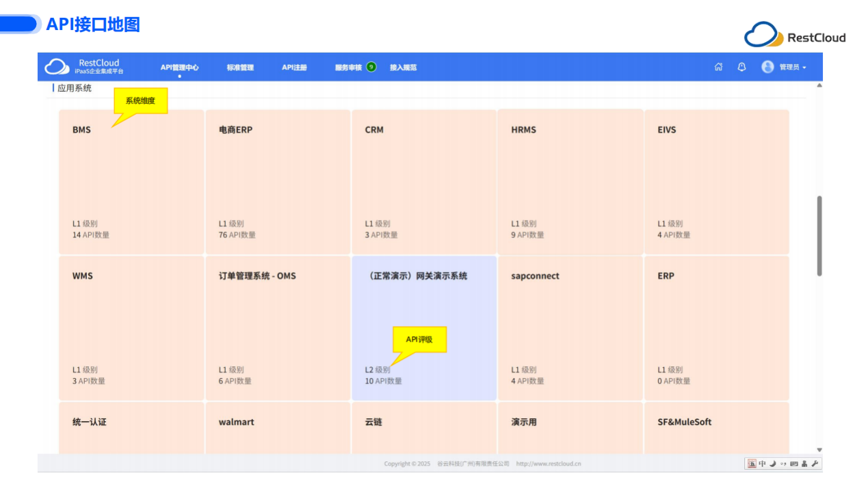Click 'L1 级别' in WMS card
This screenshot has height=484, width=868.
click(85, 370)
